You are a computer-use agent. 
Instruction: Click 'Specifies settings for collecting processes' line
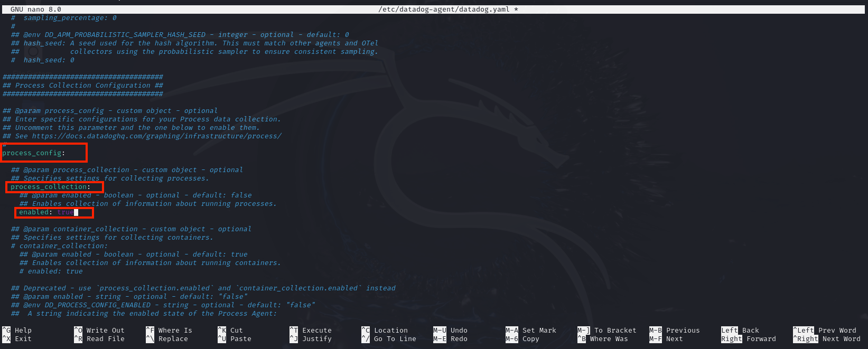(x=110, y=178)
